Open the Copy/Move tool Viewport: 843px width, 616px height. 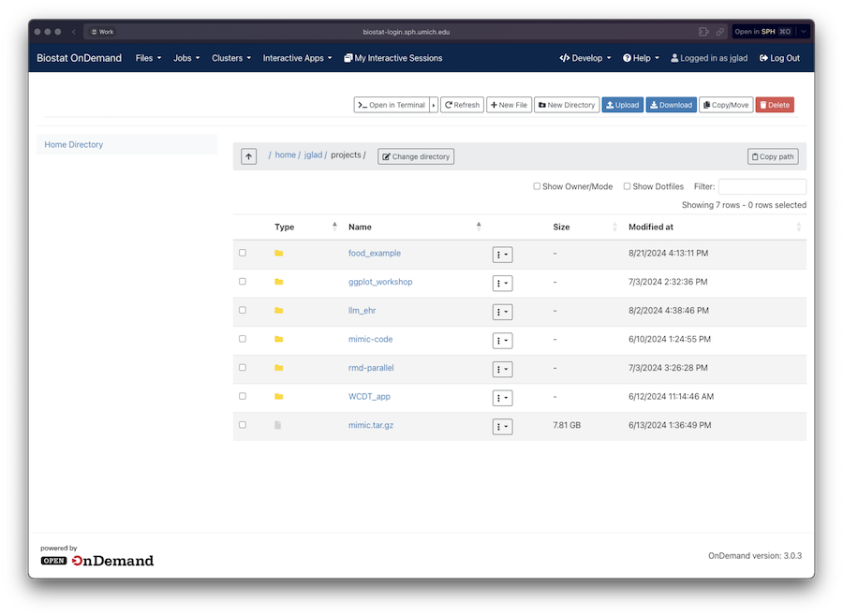click(725, 104)
